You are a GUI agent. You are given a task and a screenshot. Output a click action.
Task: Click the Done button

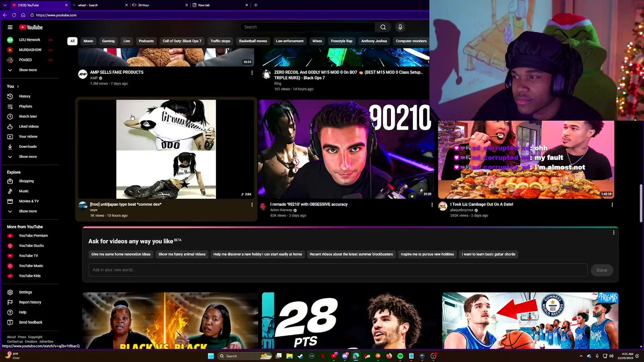point(602,270)
